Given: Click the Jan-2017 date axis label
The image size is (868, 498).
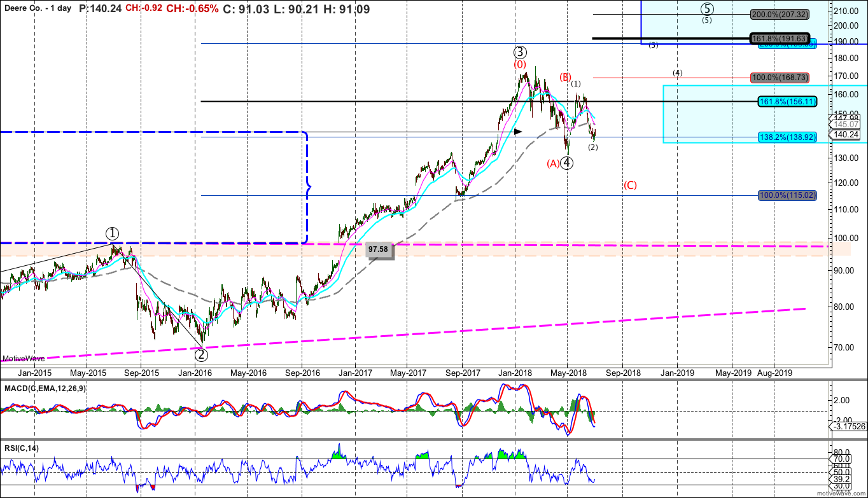Looking at the screenshot, I should point(354,373).
